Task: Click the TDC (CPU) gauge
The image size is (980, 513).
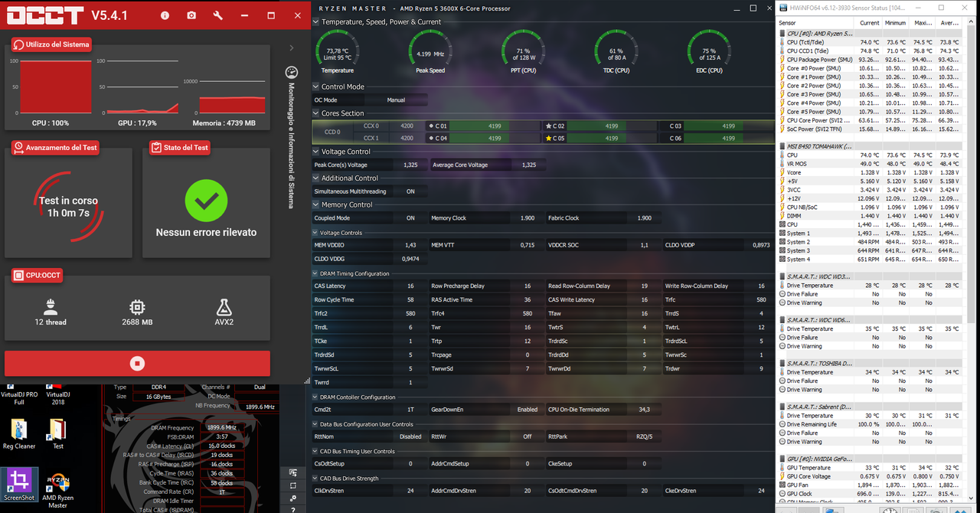Action: (x=616, y=53)
